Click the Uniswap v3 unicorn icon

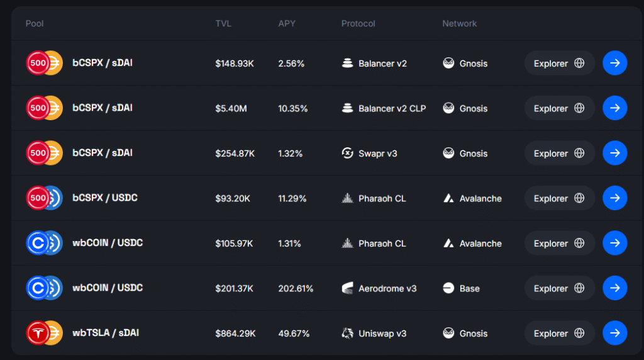[x=347, y=333]
